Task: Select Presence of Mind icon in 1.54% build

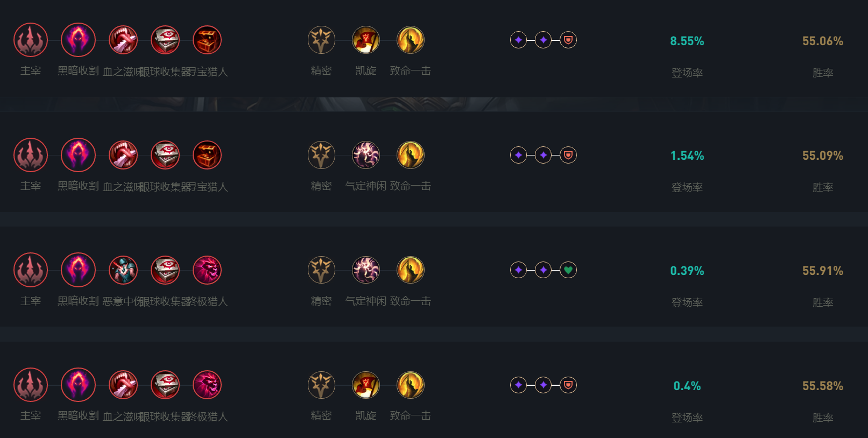Action: tap(366, 155)
